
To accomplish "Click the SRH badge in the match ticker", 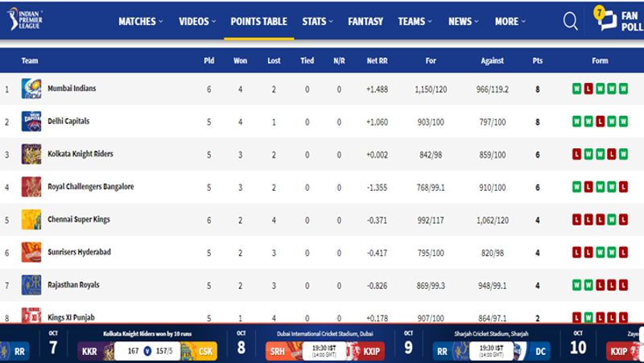I will pos(284,351).
